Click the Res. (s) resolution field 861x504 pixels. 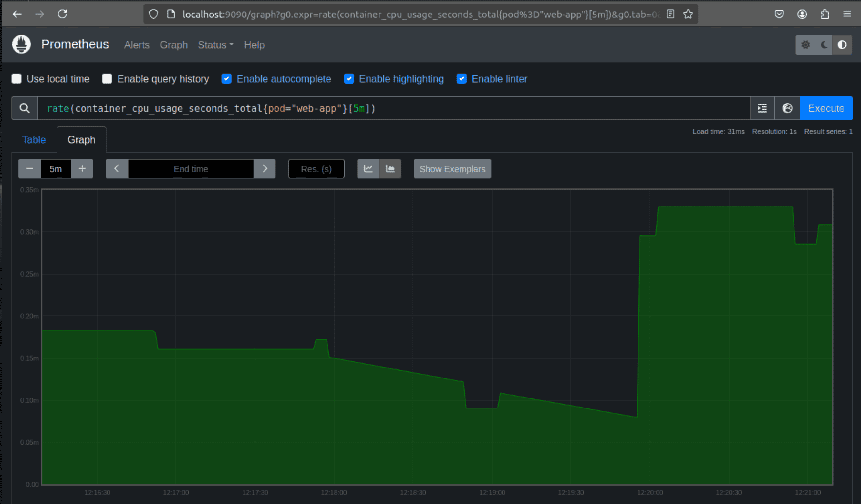click(x=316, y=169)
